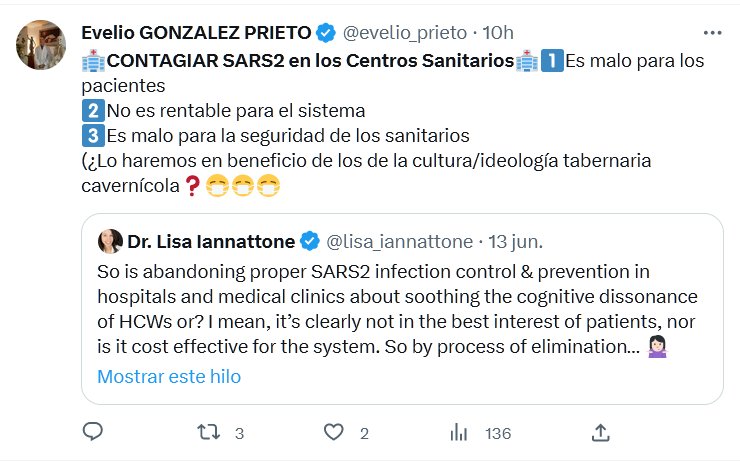Open "Mostrar este hilo" link
Screen dimensions: 740x464
pyautogui.click(x=169, y=377)
